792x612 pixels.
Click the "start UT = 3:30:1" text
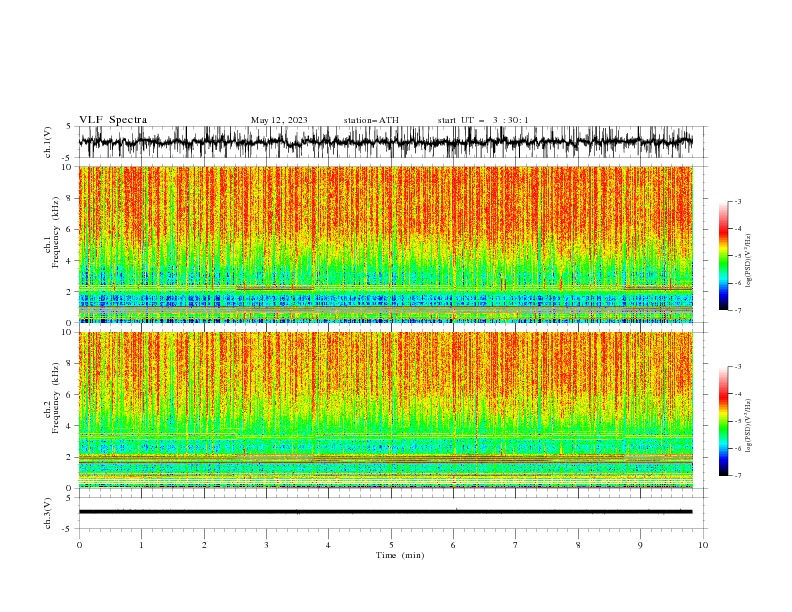point(483,120)
